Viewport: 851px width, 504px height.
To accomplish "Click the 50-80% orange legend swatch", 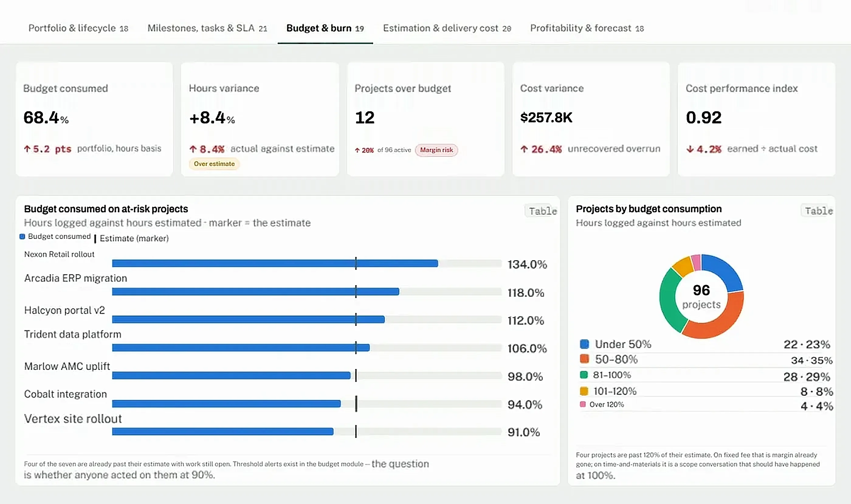I will (x=584, y=359).
